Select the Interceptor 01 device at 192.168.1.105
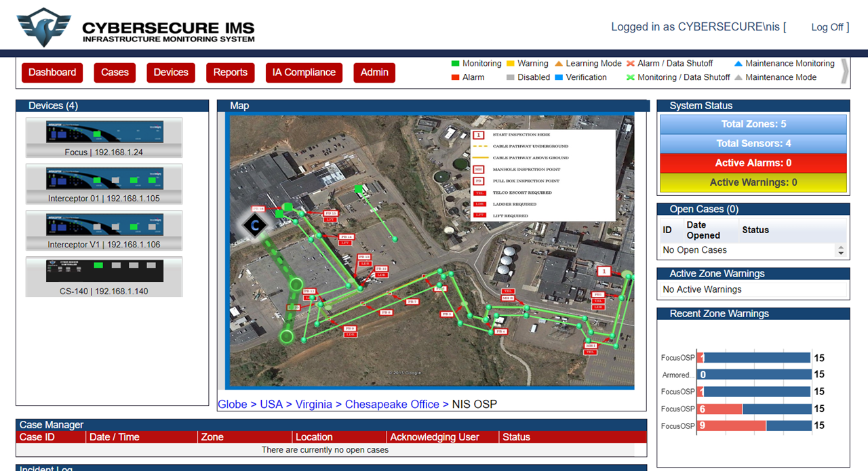Screen dimensions: 868x471 [x=104, y=178]
